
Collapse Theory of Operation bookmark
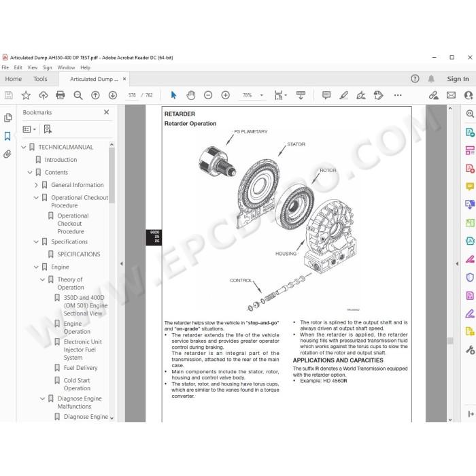[x=42, y=279]
